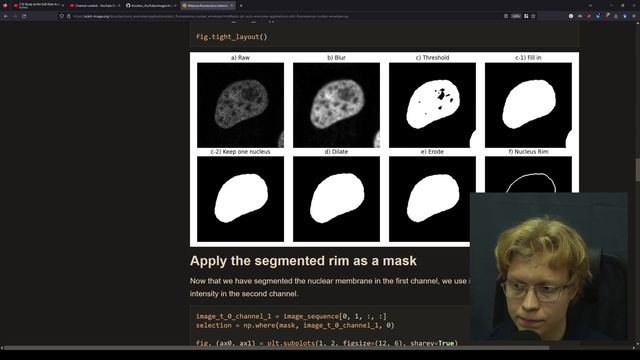This screenshot has height=360, width=640.
Task: Click the 'image_t_0_channel_1 = image_sequence' code line
Action: click(291, 316)
